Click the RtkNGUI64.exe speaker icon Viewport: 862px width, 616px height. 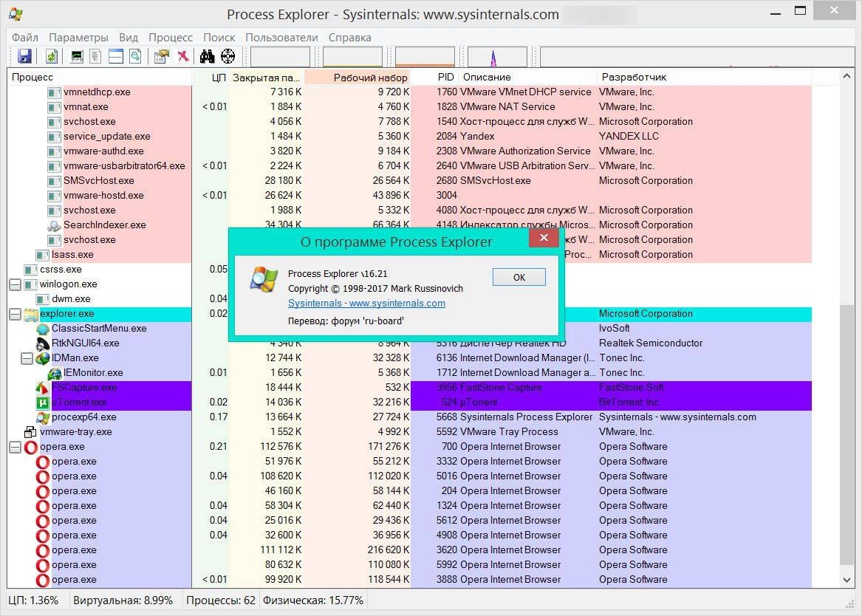[42, 343]
